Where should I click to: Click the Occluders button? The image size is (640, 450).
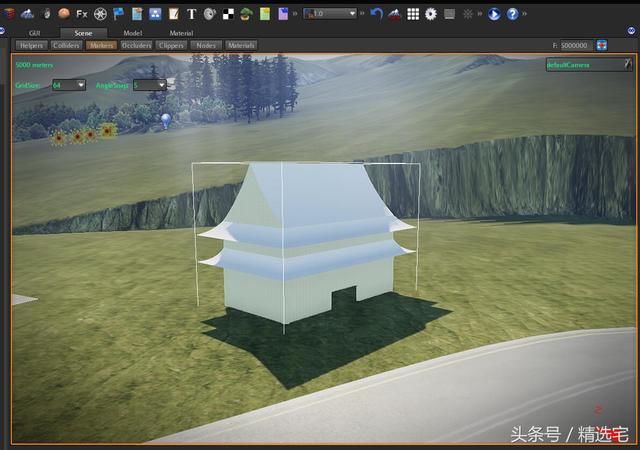click(x=136, y=45)
